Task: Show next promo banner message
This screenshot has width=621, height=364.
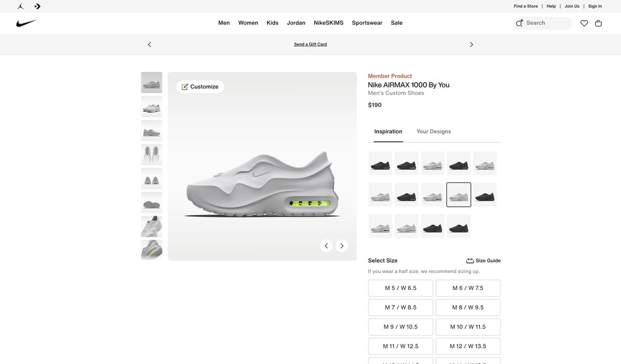Action: (x=471, y=44)
